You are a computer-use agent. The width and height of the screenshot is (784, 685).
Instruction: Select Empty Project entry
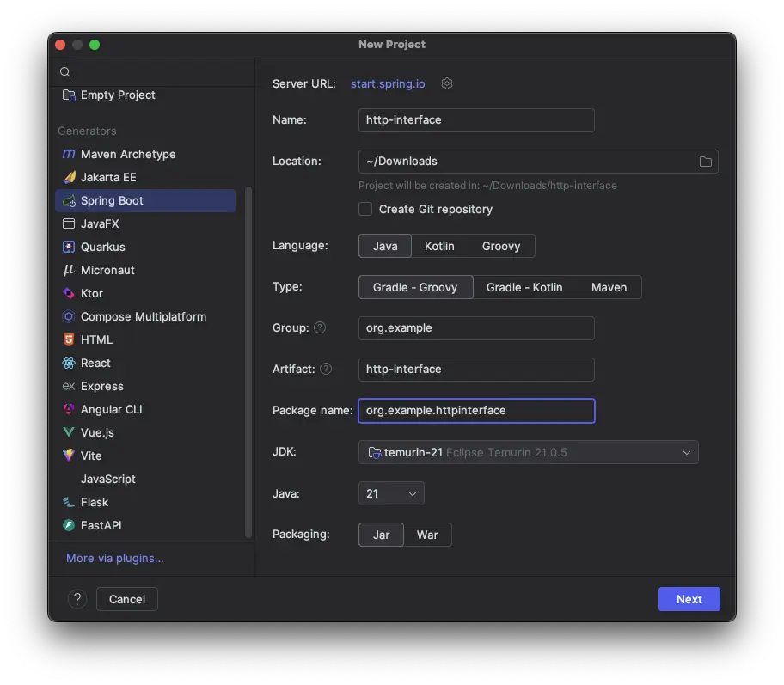click(x=145, y=95)
